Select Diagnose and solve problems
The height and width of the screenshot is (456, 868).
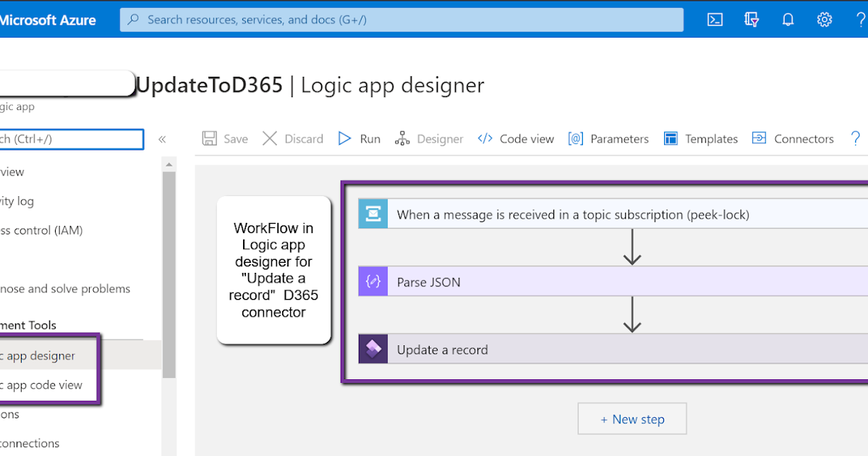click(65, 288)
